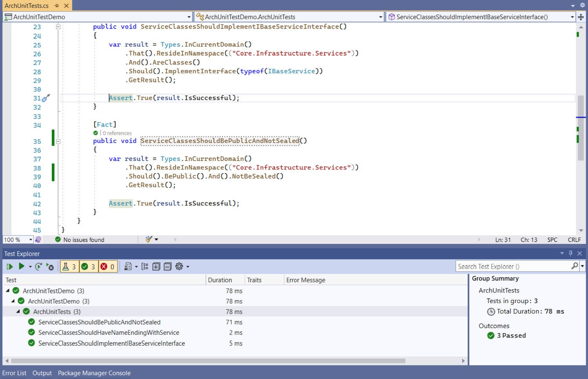Repeat the last test run
Viewport: 588px width, 379px height.
point(38,267)
